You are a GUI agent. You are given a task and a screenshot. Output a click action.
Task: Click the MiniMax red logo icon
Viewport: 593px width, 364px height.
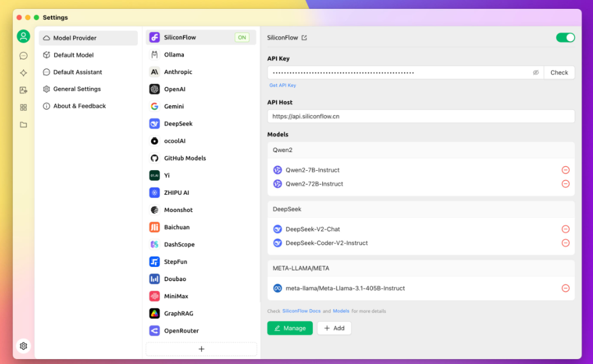coord(154,296)
